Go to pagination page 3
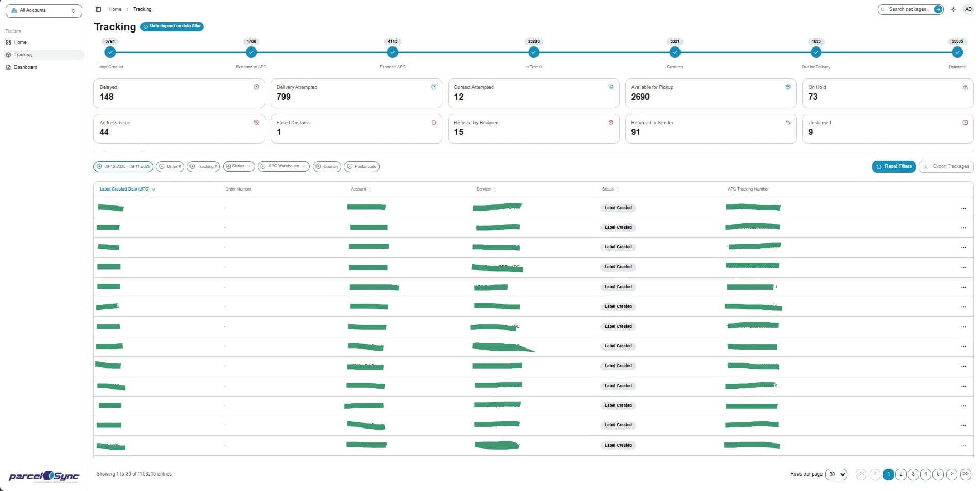 tap(913, 474)
